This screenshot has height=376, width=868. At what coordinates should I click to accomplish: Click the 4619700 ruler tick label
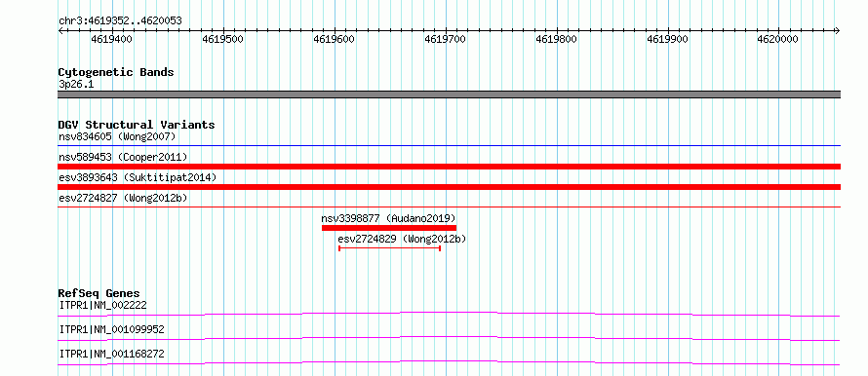(445, 39)
